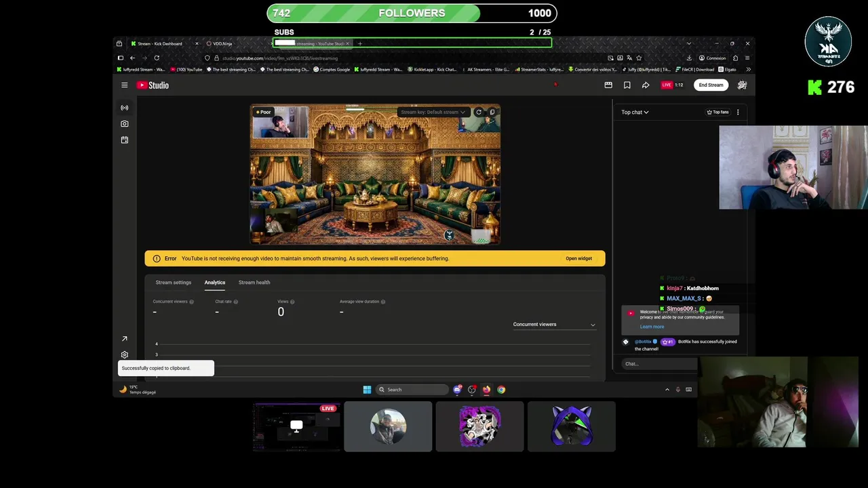The image size is (868, 488).
Task: Open Chrome from the Windows taskbar
Action: click(x=501, y=390)
